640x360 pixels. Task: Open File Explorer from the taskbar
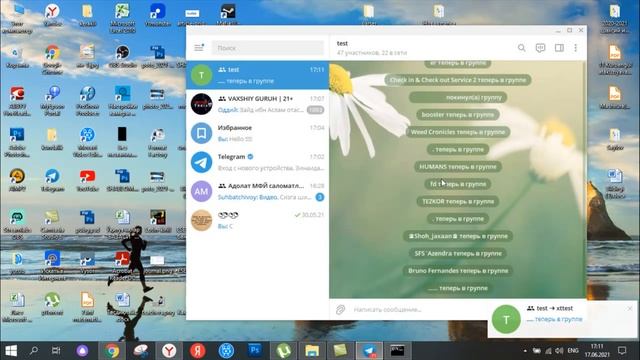point(312,351)
